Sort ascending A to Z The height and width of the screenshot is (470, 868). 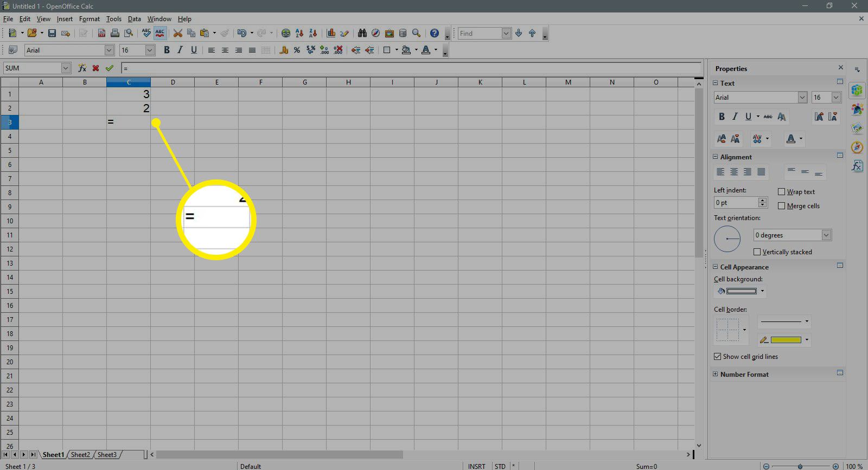click(x=299, y=33)
